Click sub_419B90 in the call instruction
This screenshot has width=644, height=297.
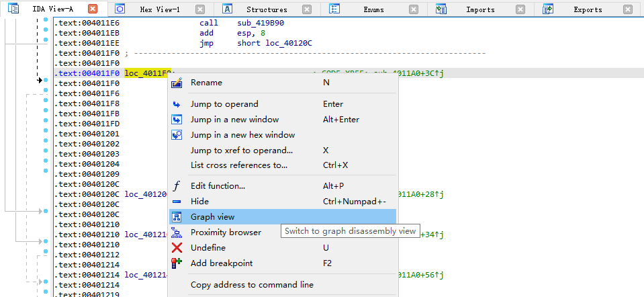coord(261,23)
